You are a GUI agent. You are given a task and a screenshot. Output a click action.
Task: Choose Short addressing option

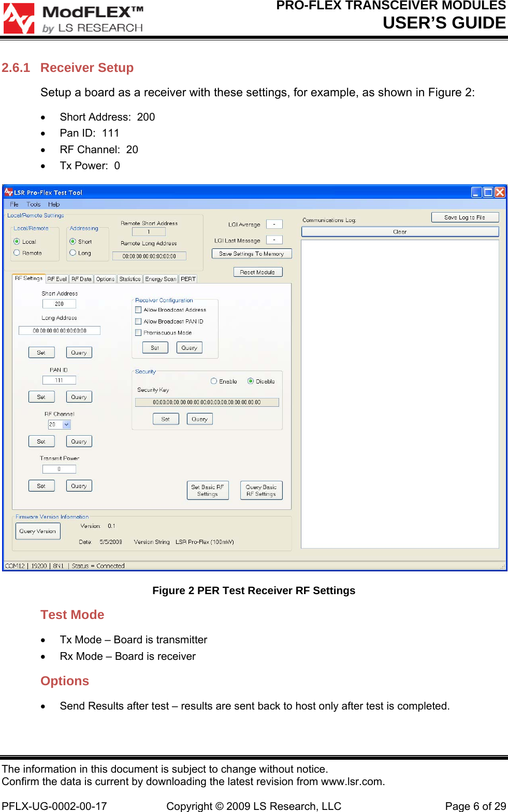72,242
